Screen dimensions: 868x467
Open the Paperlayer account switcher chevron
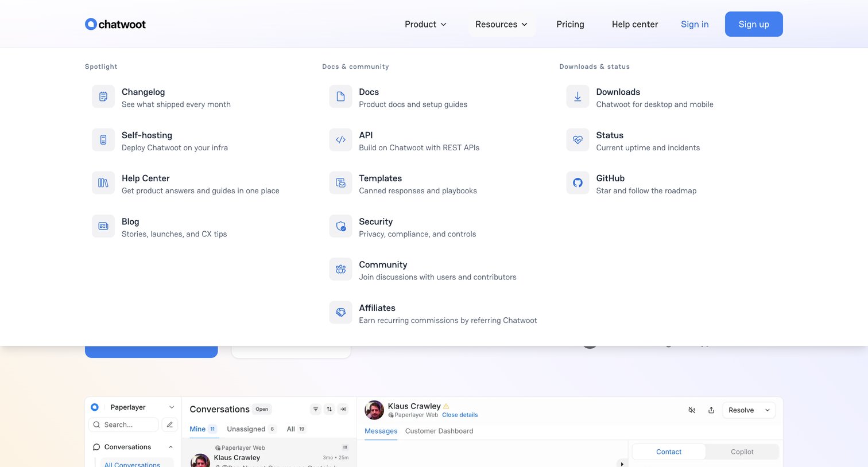coord(171,407)
